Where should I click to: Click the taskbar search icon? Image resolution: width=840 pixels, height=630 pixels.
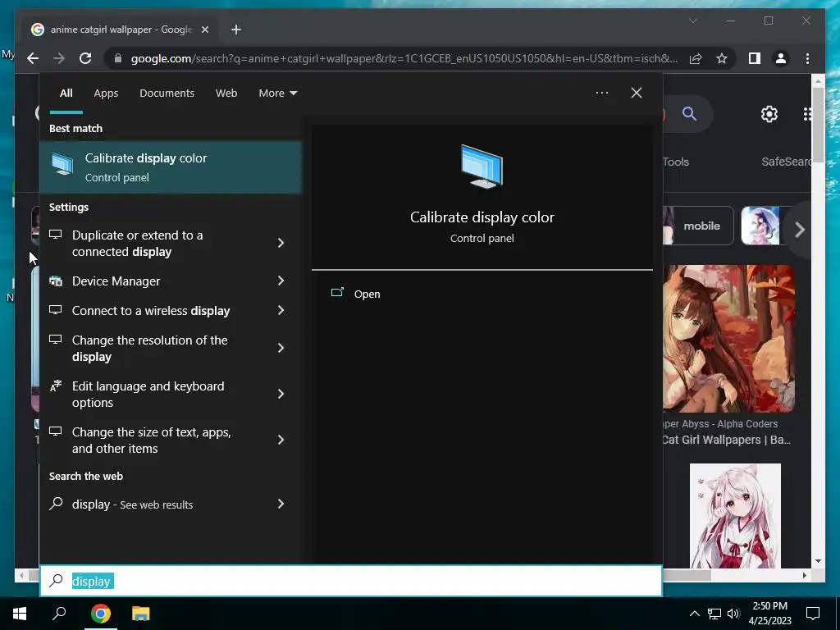pos(59,614)
